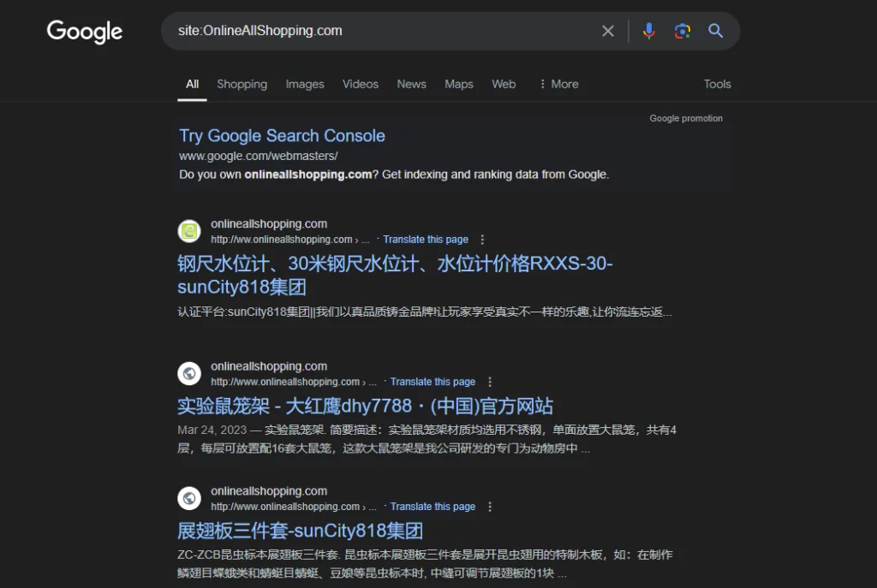Open Google Lens image search
877x588 pixels.
[x=683, y=31]
